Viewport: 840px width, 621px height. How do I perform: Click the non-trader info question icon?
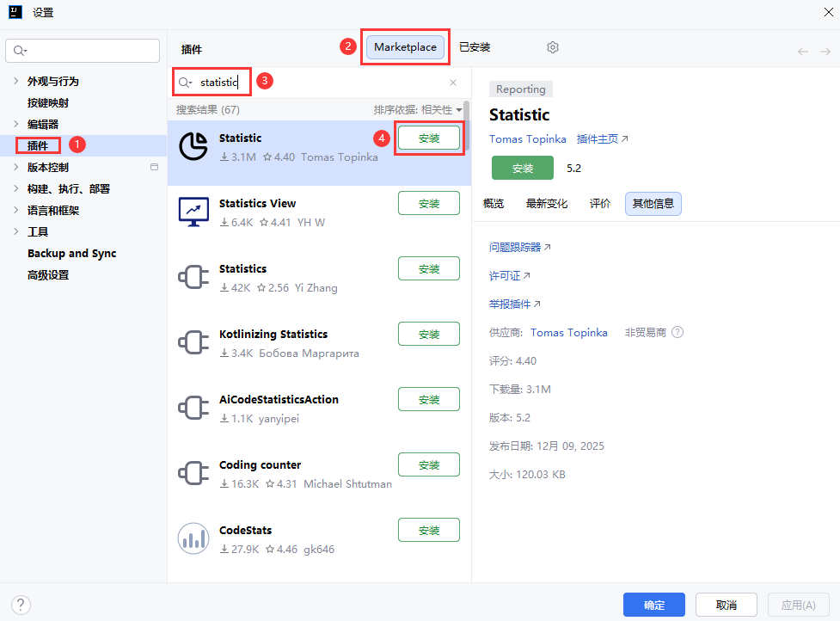(678, 332)
